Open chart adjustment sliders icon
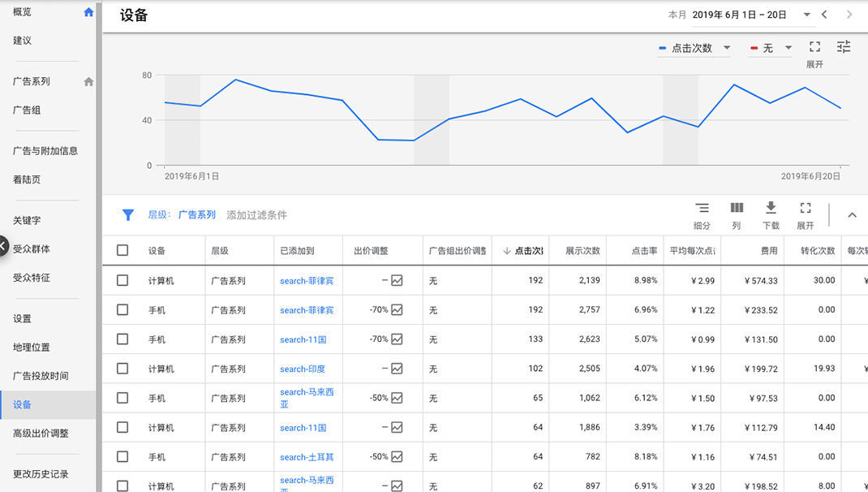This screenshot has height=492, width=868. pyautogui.click(x=844, y=47)
